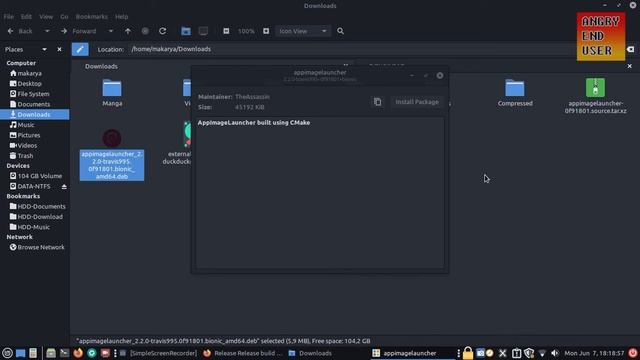The height and width of the screenshot is (360, 640).
Task: Reset zoom via the 100% label
Action: pos(246,31)
